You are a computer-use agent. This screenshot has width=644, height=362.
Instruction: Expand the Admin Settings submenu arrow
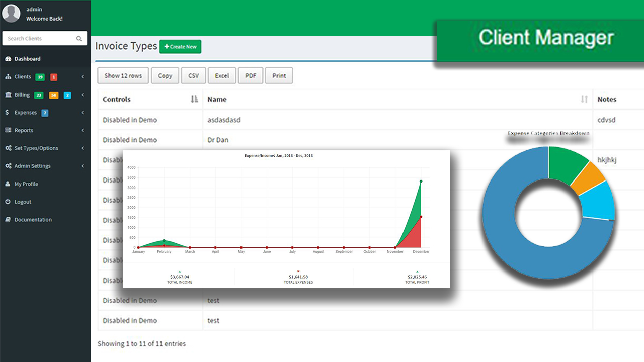(83, 166)
